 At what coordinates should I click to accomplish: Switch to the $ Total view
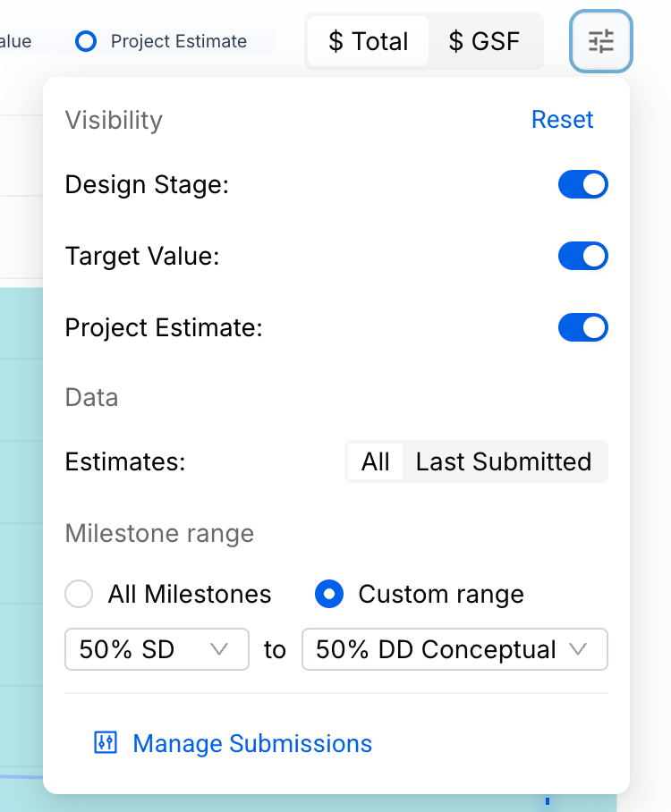tap(368, 41)
